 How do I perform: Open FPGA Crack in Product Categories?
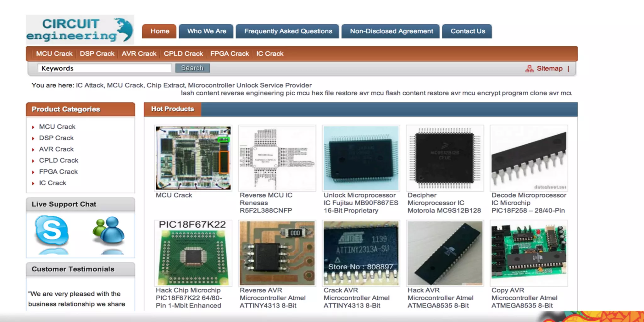pos(58,172)
